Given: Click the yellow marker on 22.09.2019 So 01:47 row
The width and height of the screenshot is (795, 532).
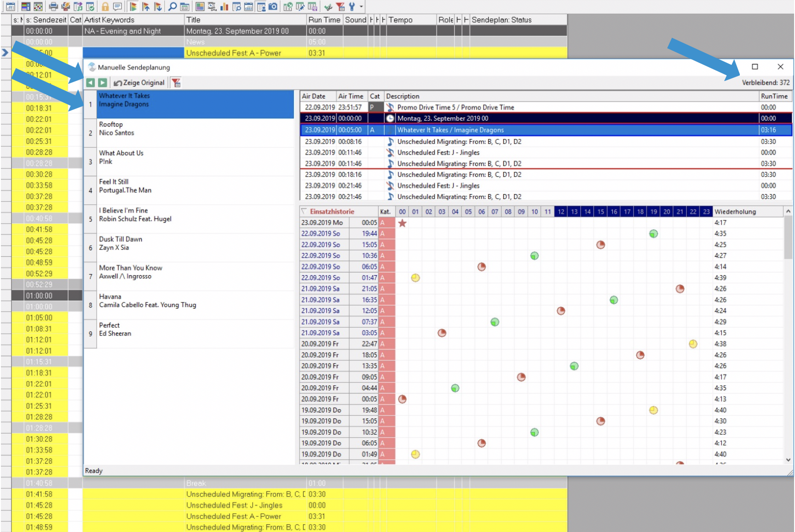Looking at the screenshot, I should point(415,278).
